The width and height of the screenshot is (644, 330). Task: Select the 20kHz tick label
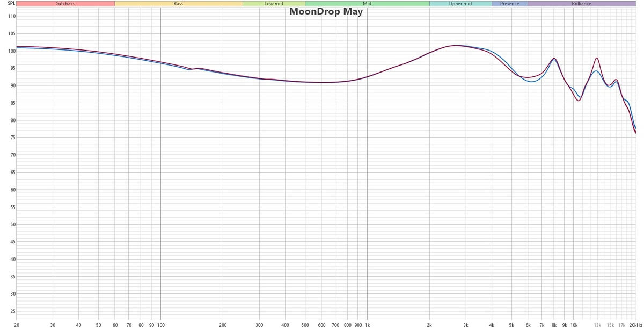click(x=636, y=325)
